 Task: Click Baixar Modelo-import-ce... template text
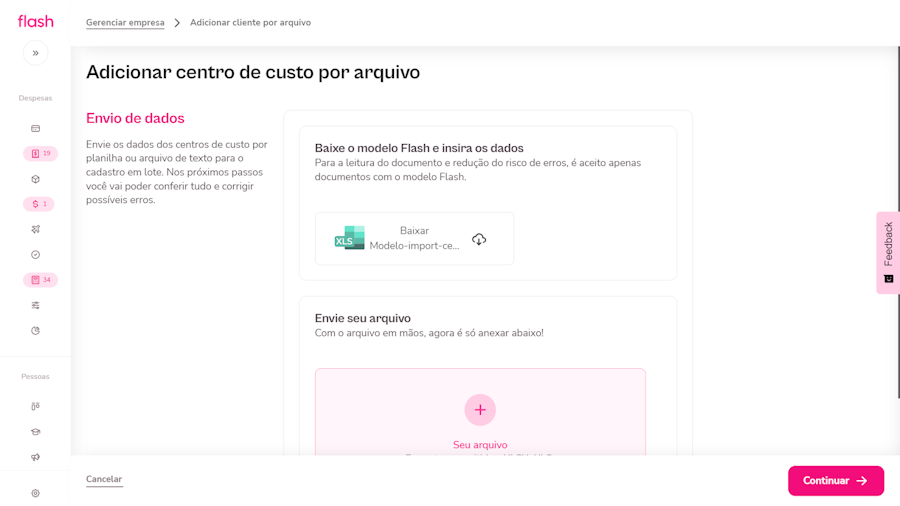[414, 238]
